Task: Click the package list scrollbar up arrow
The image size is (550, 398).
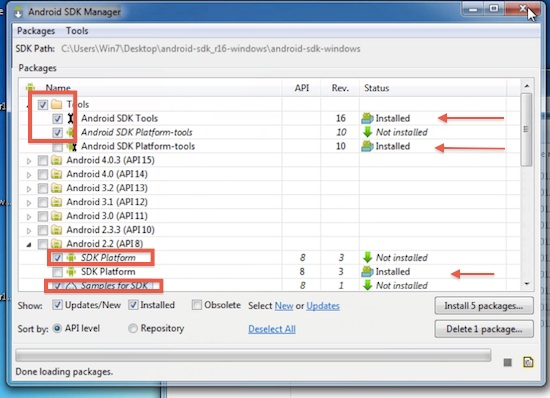Action: [526, 86]
